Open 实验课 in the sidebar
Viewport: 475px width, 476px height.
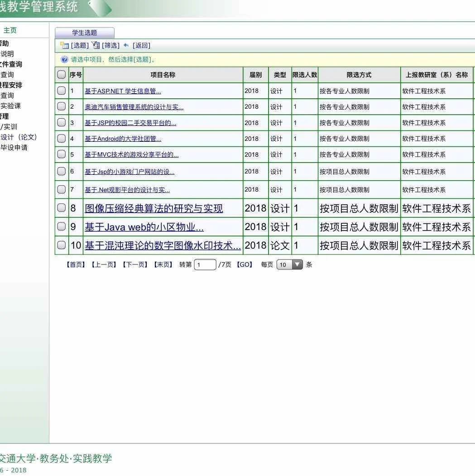10,106
